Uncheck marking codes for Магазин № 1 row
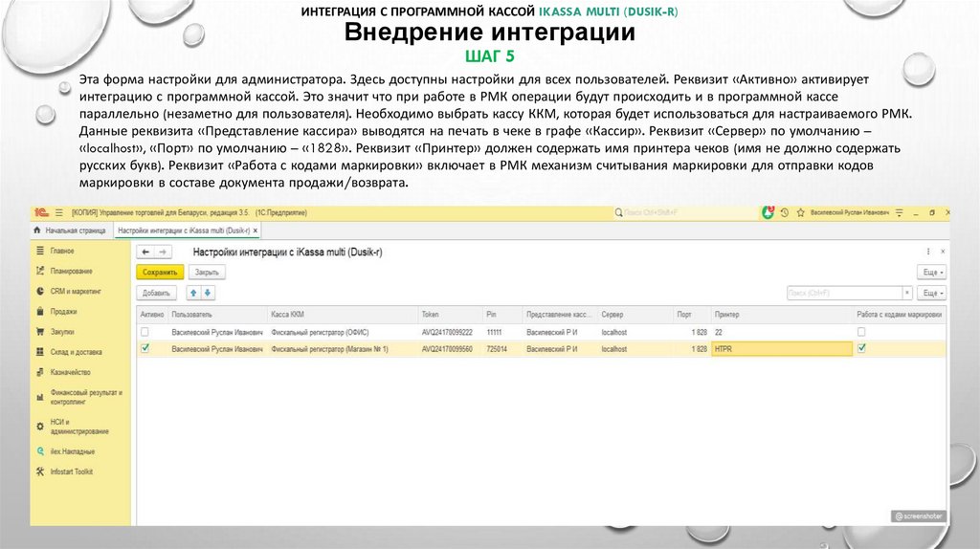The height and width of the screenshot is (549, 980). (x=861, y=348)
